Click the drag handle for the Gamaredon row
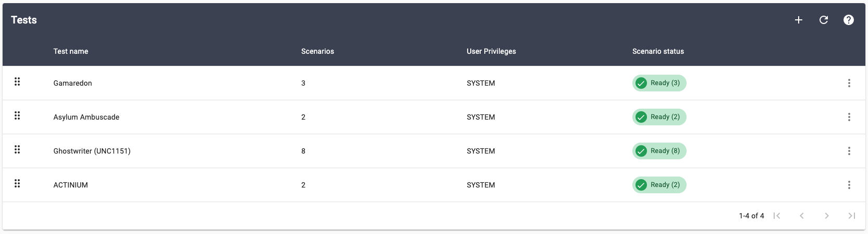This screenshot has height=234, width=868. pyautogui.click(x=17, y=82)
